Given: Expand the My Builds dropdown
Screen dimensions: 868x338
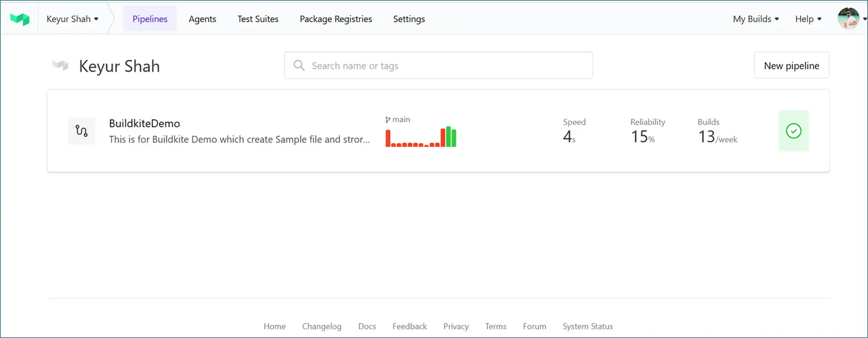Looking at the screenshot, I should [x=756, y=19].
